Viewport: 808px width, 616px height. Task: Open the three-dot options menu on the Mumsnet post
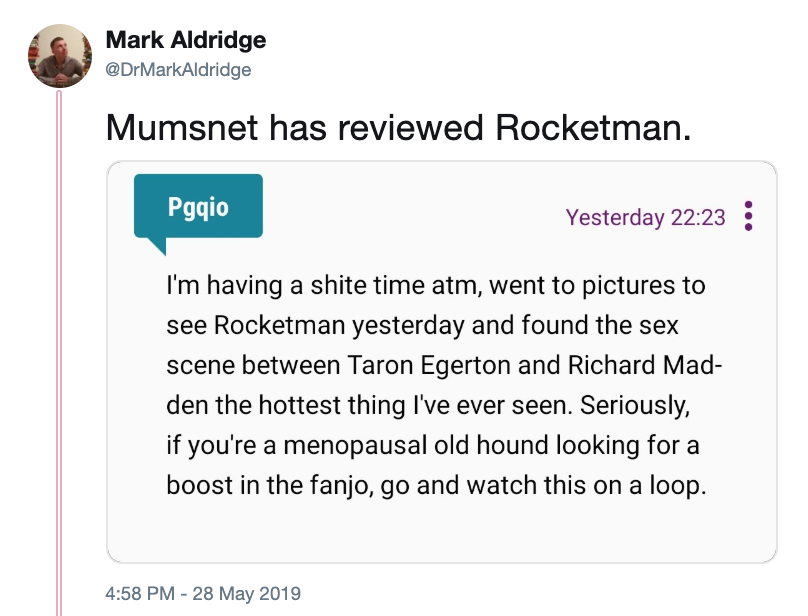coord(748,218)
